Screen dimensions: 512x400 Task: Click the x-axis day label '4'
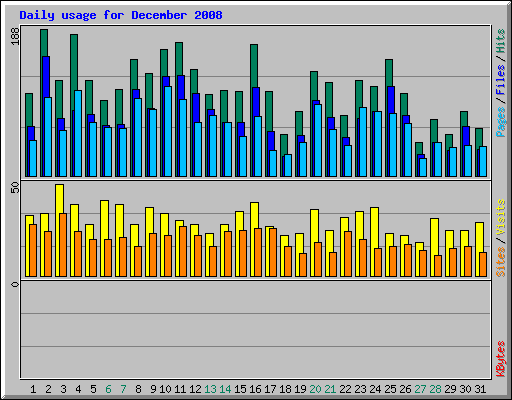point(78,389)
